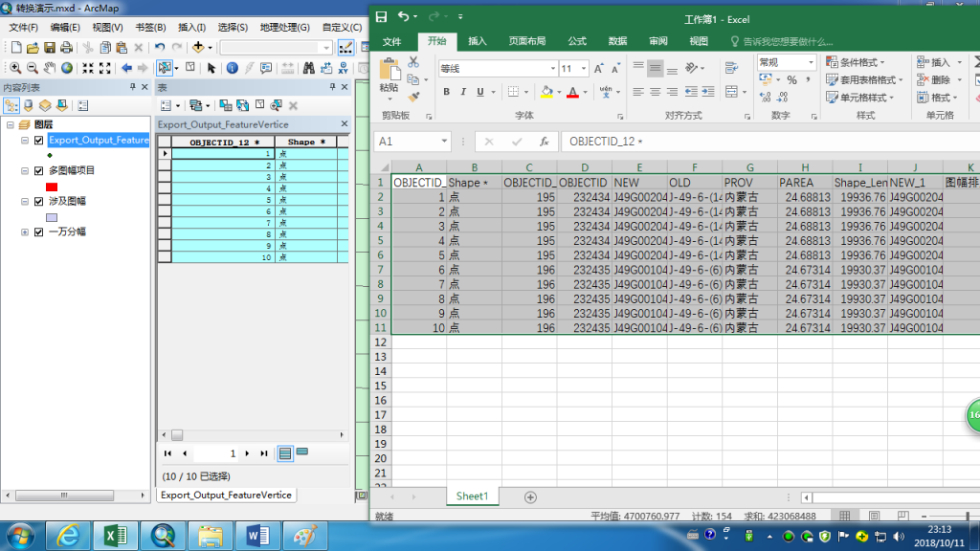The height and width of the screenshot is (551, 980).
Task: Toggle List By Source in table of contents
Action: pos(28,105)
